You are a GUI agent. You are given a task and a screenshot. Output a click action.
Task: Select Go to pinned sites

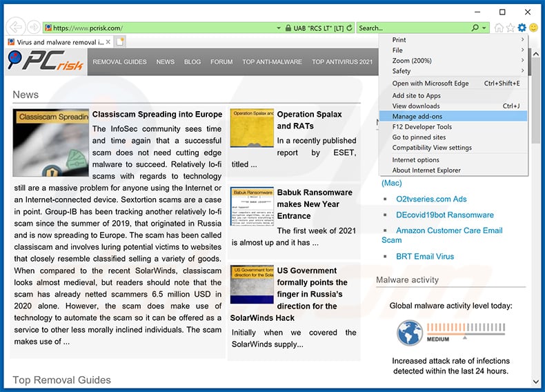[453, 137]
